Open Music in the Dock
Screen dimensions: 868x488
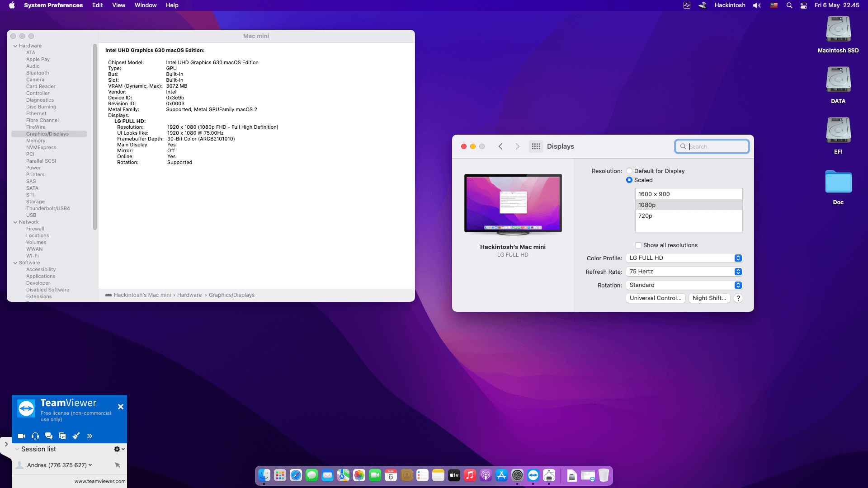click(x=470, y=475)
